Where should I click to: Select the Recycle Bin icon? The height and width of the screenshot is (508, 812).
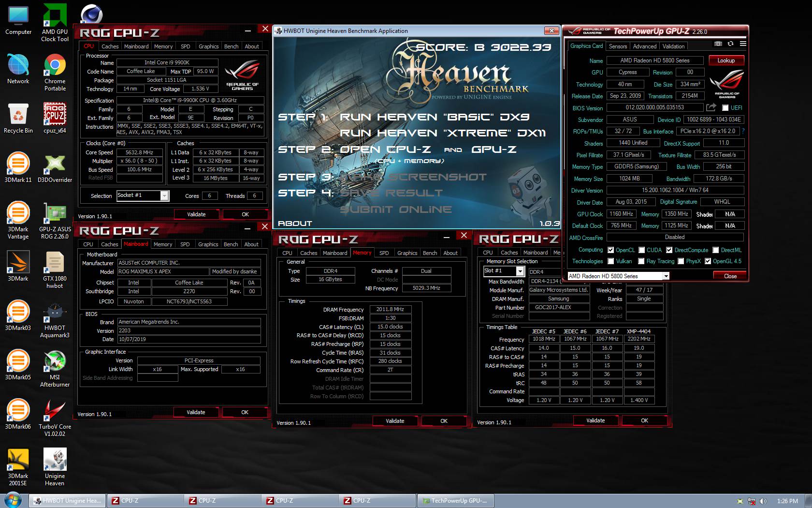coord(18,119)
